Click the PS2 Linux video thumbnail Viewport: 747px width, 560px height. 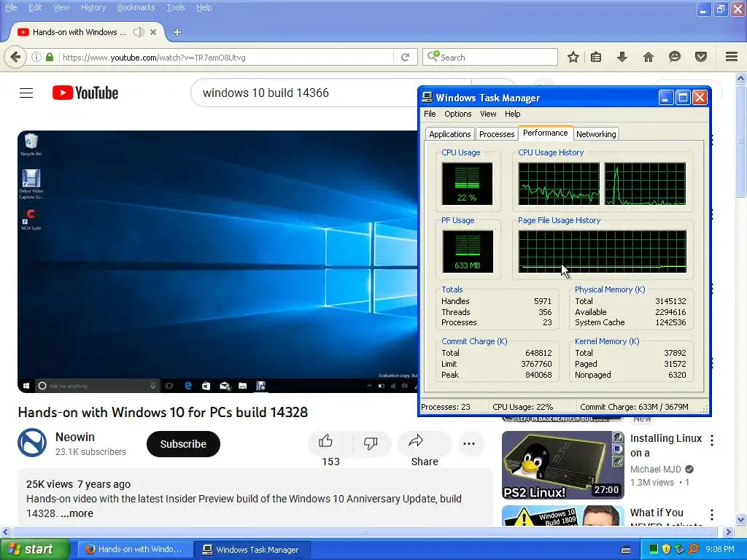point(563,465)
